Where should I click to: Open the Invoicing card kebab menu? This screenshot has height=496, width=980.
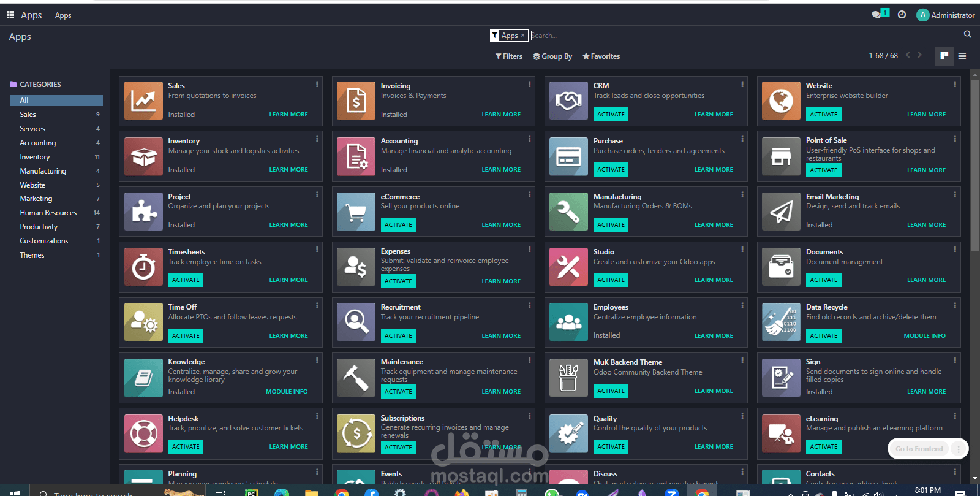pyautogui.click(x=530, y=85)
